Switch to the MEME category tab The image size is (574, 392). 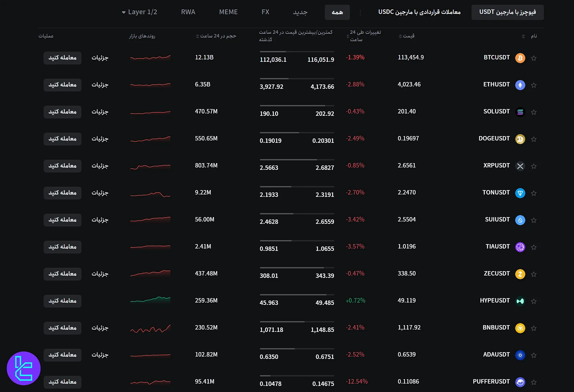click(x=228, y=12)
